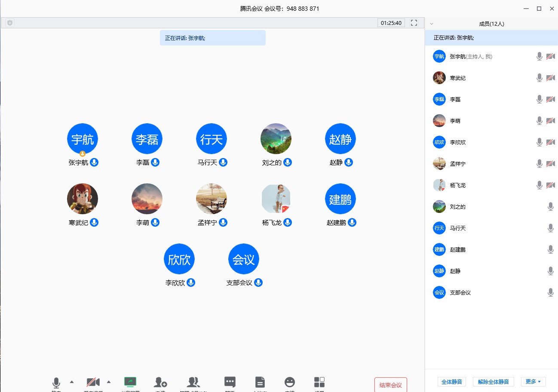Click the apps grid icon in toolbar

319,382
